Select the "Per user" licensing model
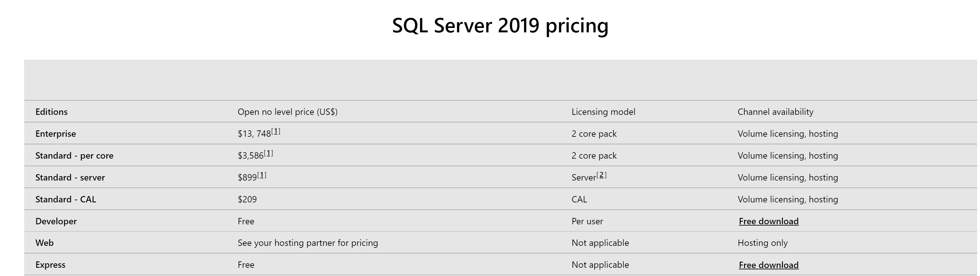 tap(587, 221)
